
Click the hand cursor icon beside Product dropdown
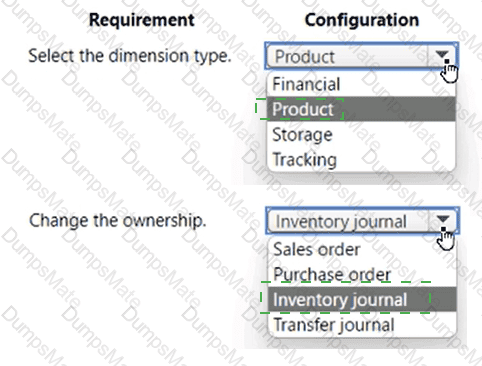[x=449, y=72]
